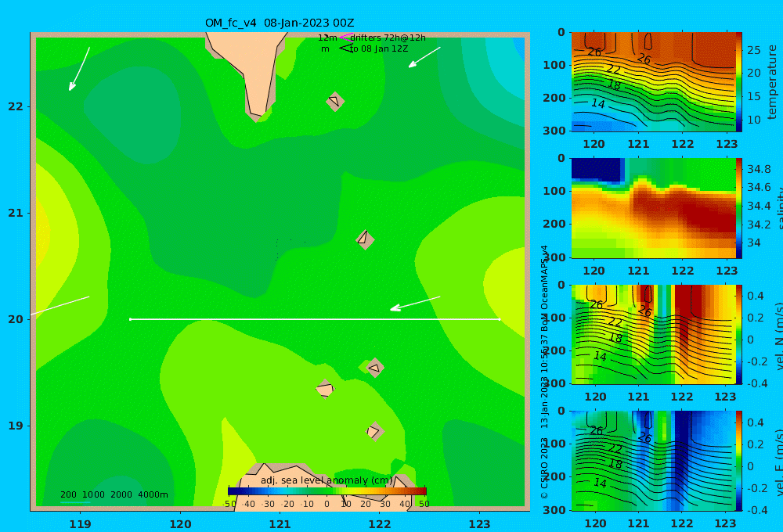
Task: Click the white arrow in top-left map corner
Action: pyautogui.click(x=79, y=69)
